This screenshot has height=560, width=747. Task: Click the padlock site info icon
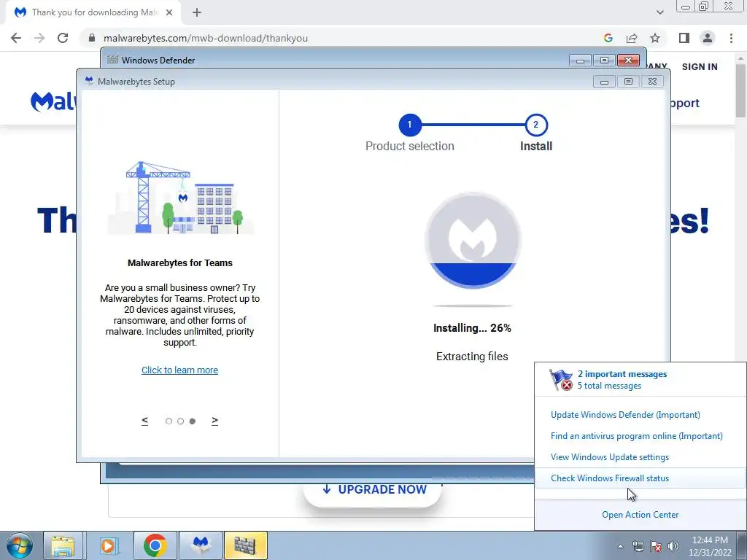click(x=92, y=38)
